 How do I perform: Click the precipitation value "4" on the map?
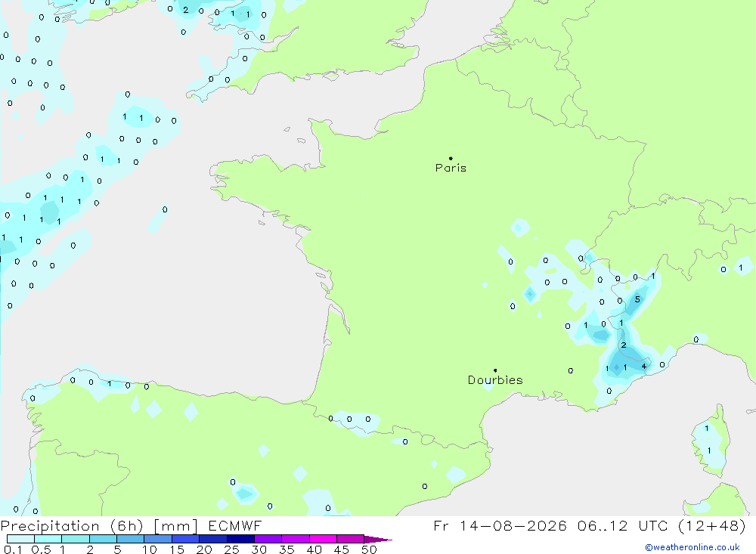coord(643,367)
